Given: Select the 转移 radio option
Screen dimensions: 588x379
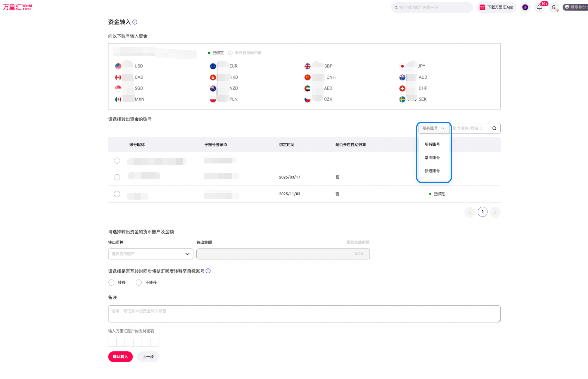Looking at the screenshot, I should point(111,282).
